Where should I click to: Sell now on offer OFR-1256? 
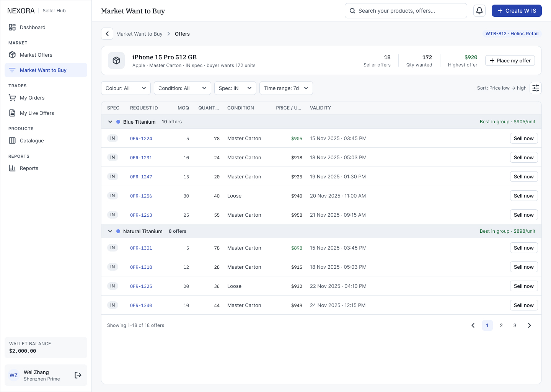[524, 196]
